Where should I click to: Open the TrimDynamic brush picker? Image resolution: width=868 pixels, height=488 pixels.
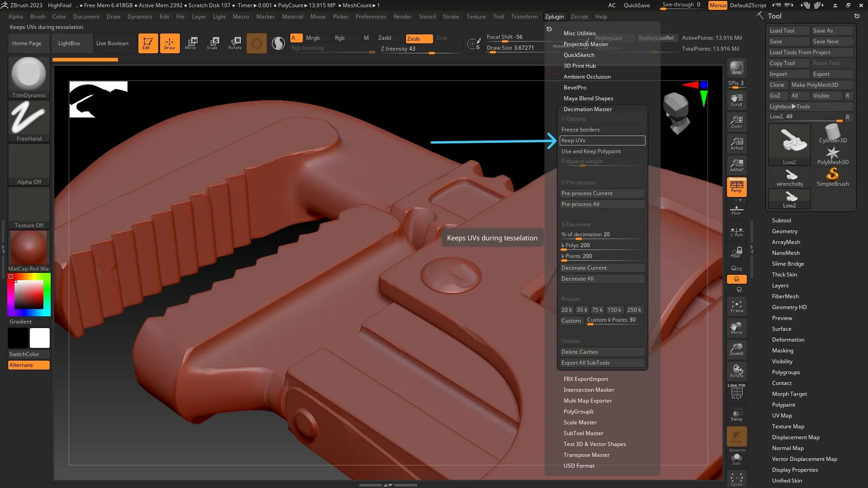(29, 77)
